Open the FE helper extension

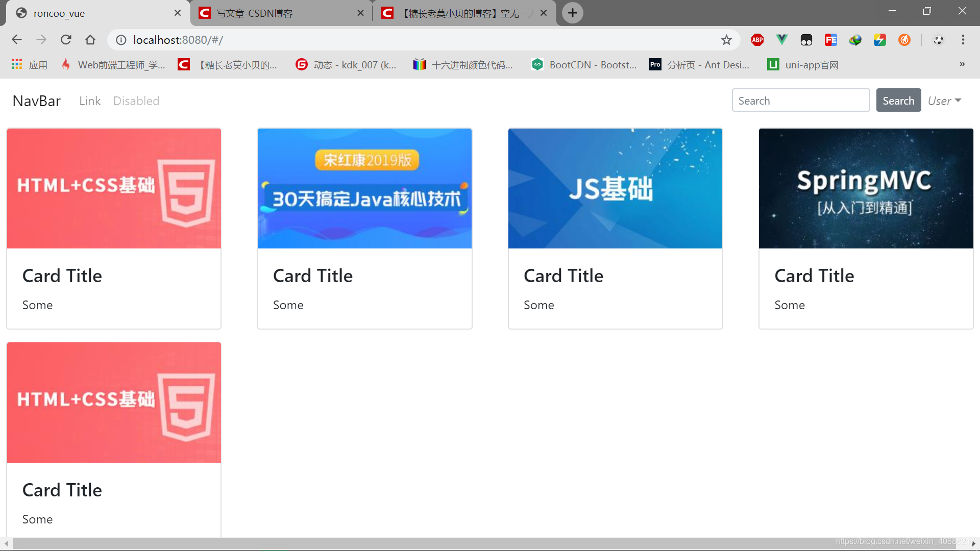pos(830,40)
